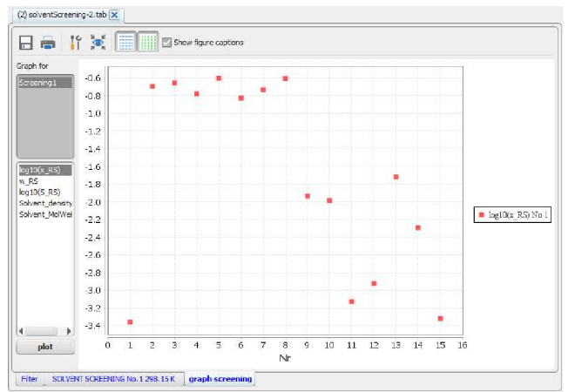
Task: Close the solventScreening-2.tab tab
Action: coord(115,16)
